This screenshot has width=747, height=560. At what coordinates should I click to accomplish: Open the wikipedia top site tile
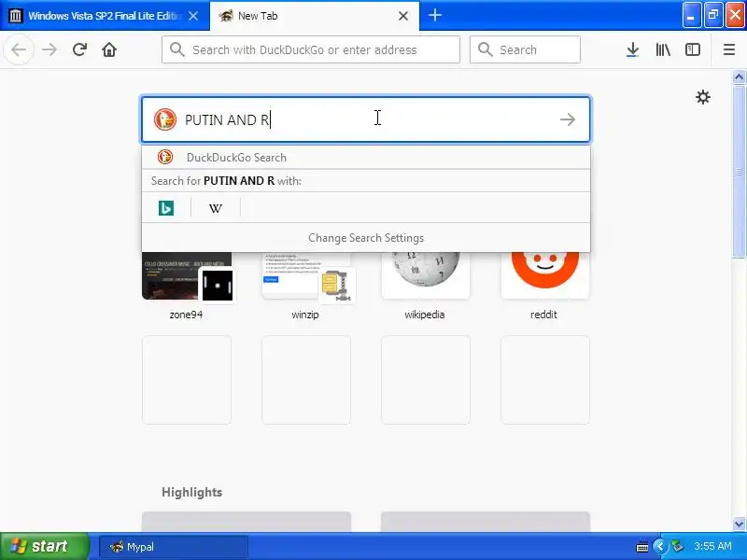point(425,286)
